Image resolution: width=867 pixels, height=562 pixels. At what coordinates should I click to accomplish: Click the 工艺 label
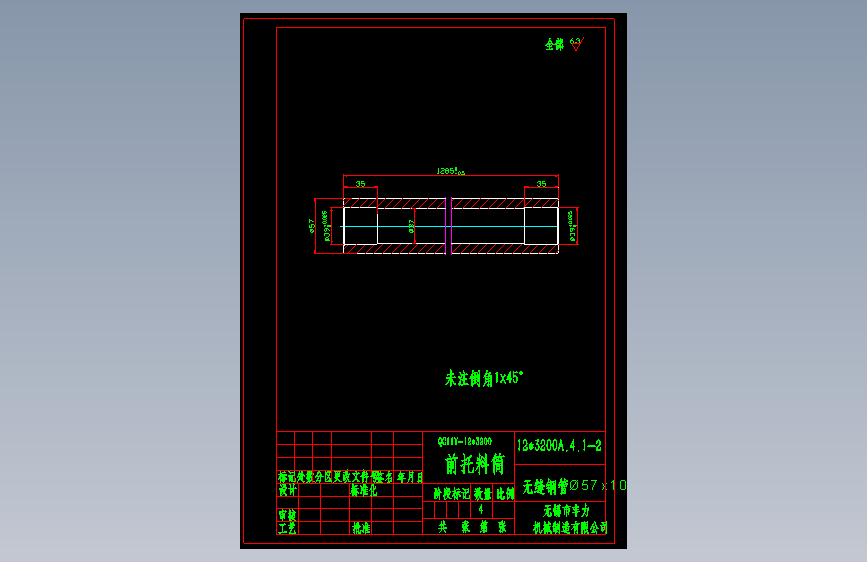[287, 528]
